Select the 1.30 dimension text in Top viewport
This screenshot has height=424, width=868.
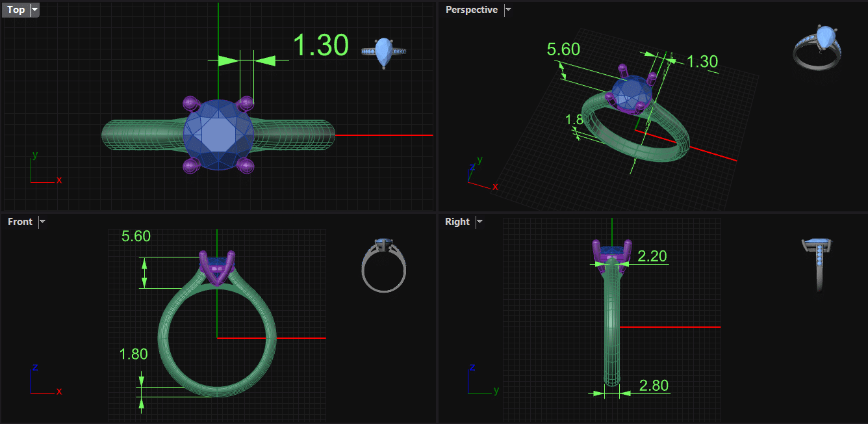(320, 46)
